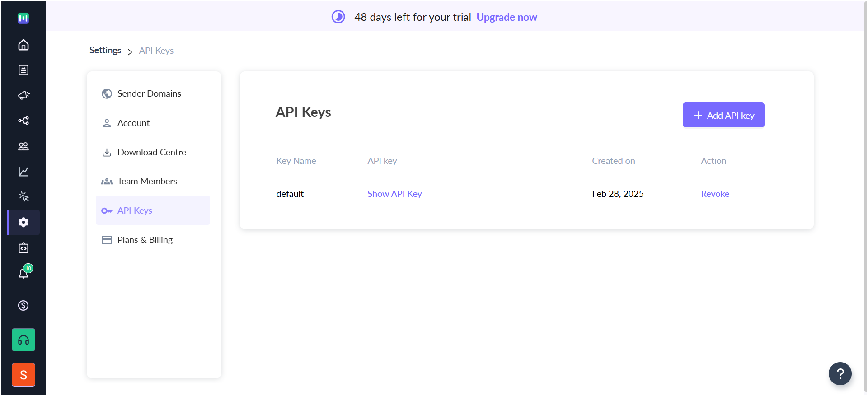Open the templates document icon in sidebar
This screenshot has width=868, height=396.
[x=23, y=70]
